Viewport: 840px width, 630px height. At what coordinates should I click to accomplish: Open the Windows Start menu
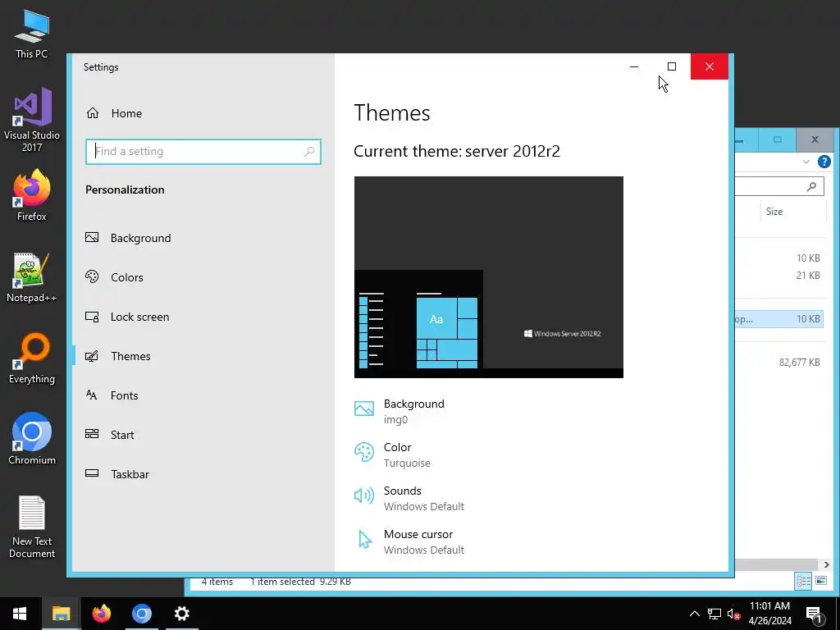[20, 614]
